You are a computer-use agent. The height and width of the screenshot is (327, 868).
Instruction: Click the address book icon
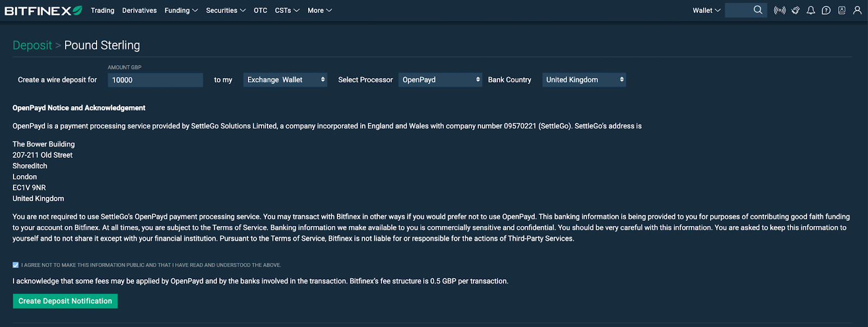pyautogui.click(x=841, y=10)
